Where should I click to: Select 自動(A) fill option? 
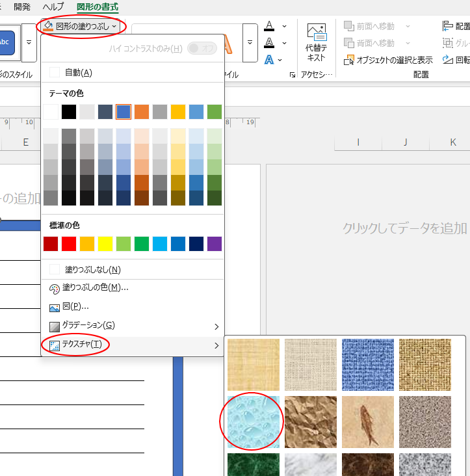click(132, 73)
